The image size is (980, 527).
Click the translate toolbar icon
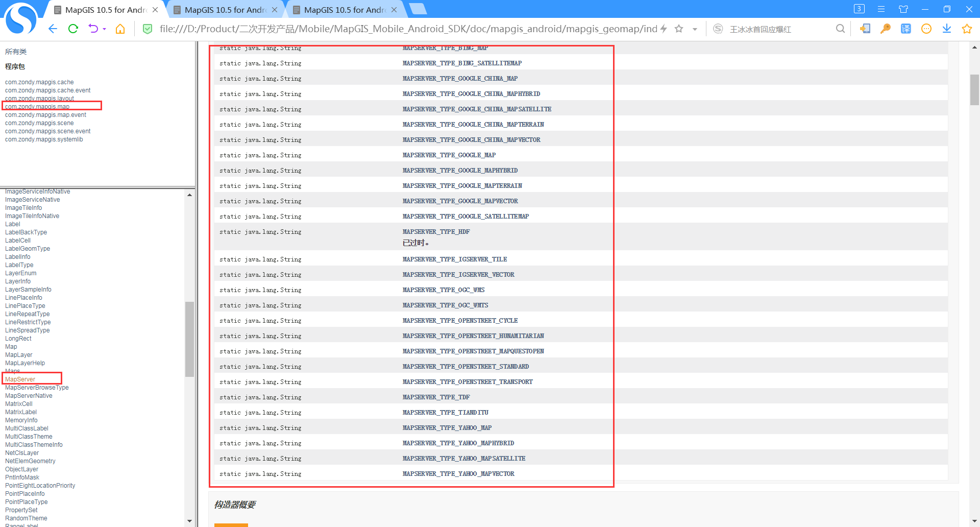pos(906,29)
